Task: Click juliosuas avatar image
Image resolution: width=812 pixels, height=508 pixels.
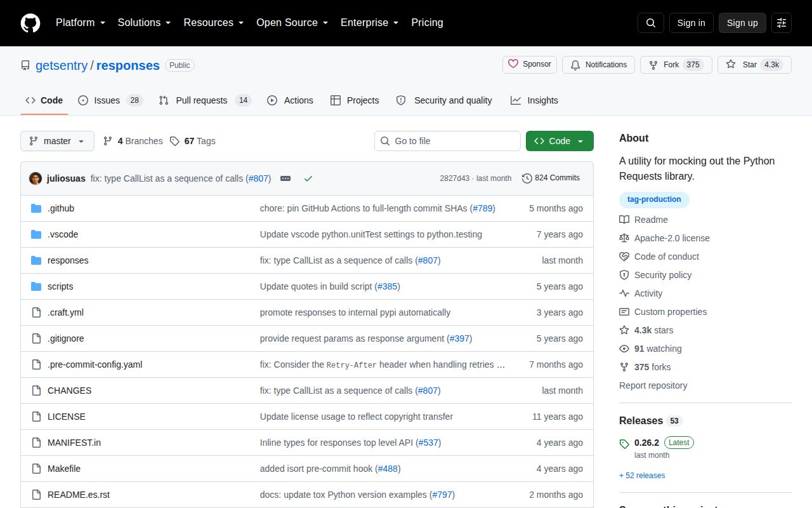Action: click(x=36, y=178)
